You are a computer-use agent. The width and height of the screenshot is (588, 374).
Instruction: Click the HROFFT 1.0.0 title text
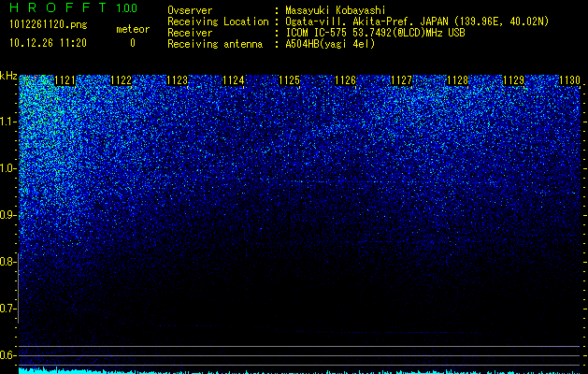pos(74,7)
